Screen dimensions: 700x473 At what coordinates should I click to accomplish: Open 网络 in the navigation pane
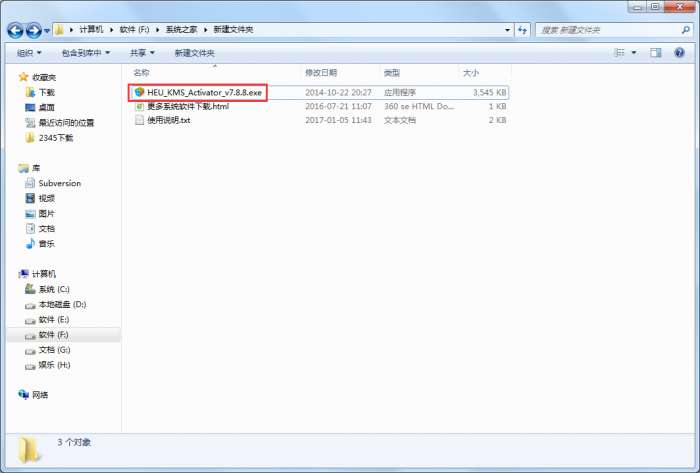click(x=40, y=395)
